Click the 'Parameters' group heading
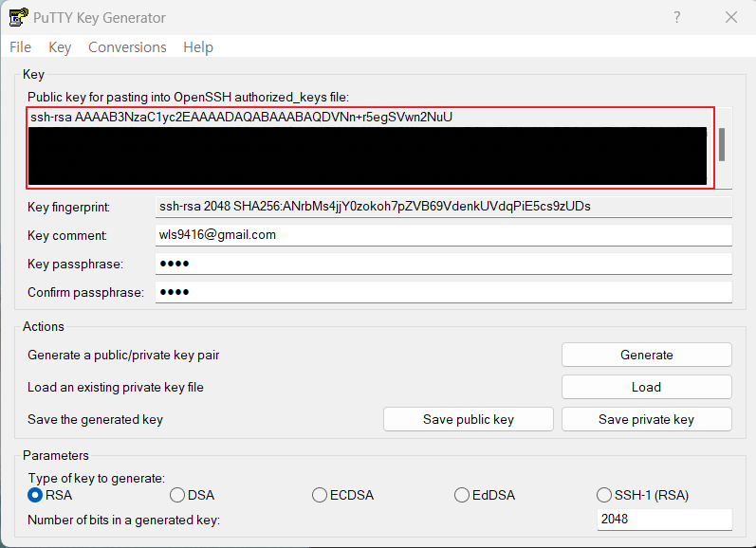Image resolution: width=756 pixels, height=548 pixels. 56,455
